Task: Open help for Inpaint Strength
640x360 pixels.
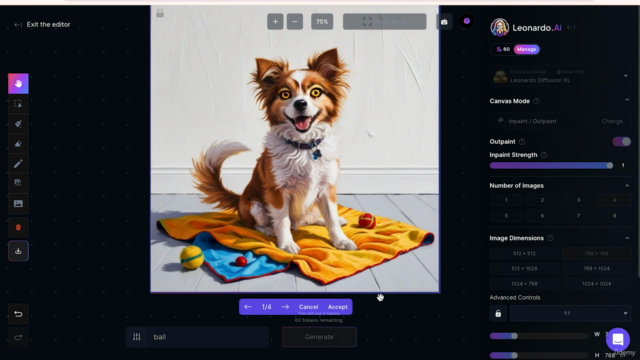Action: point(544,155)
